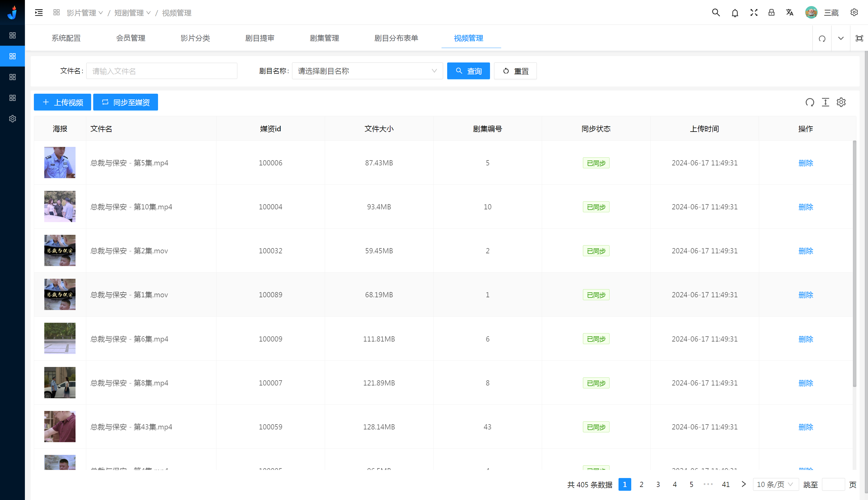Viewport: 868px width, 500px height.
Task: Click the lock screen icon
Action: click(x=771, y=13)
